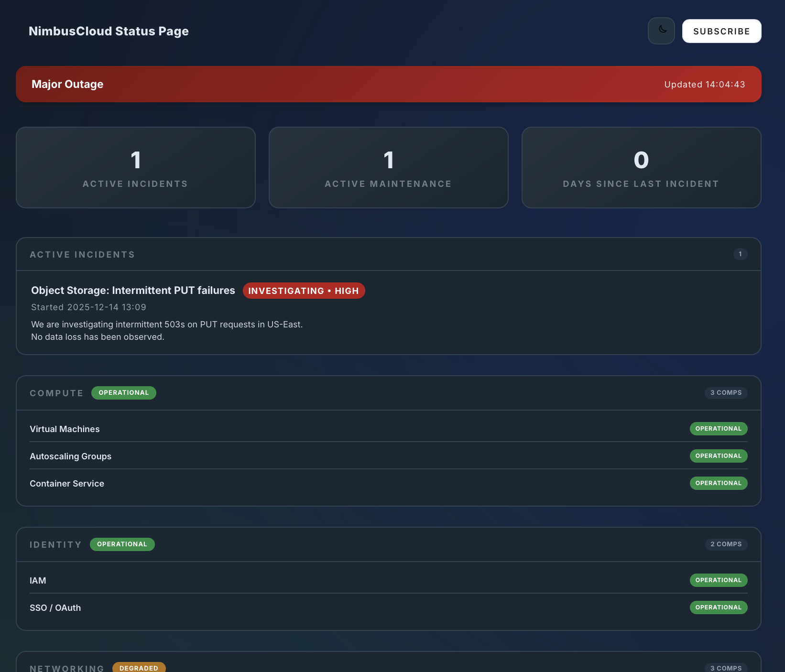Click IAM Operational status badge
The width and height of the screenshot is (785, 672).
(718, 580)
